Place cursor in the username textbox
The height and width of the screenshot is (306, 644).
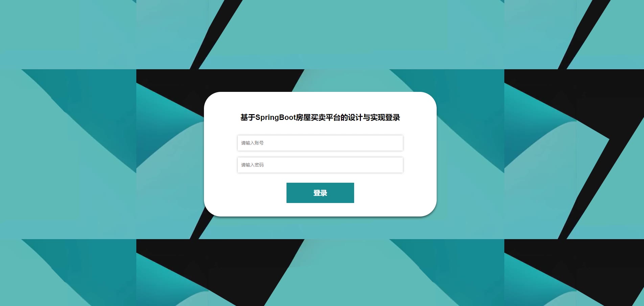320,143
